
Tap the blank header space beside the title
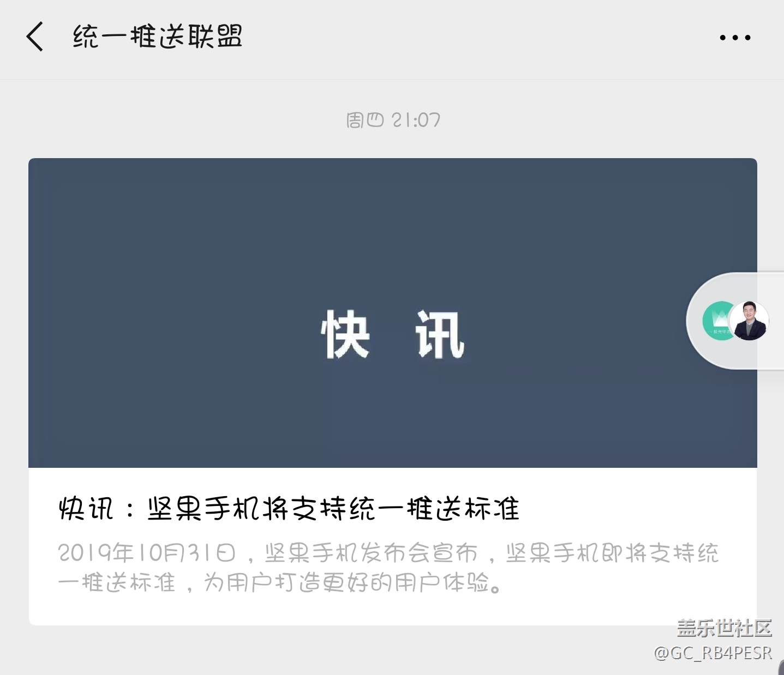(x=480, y=37)
